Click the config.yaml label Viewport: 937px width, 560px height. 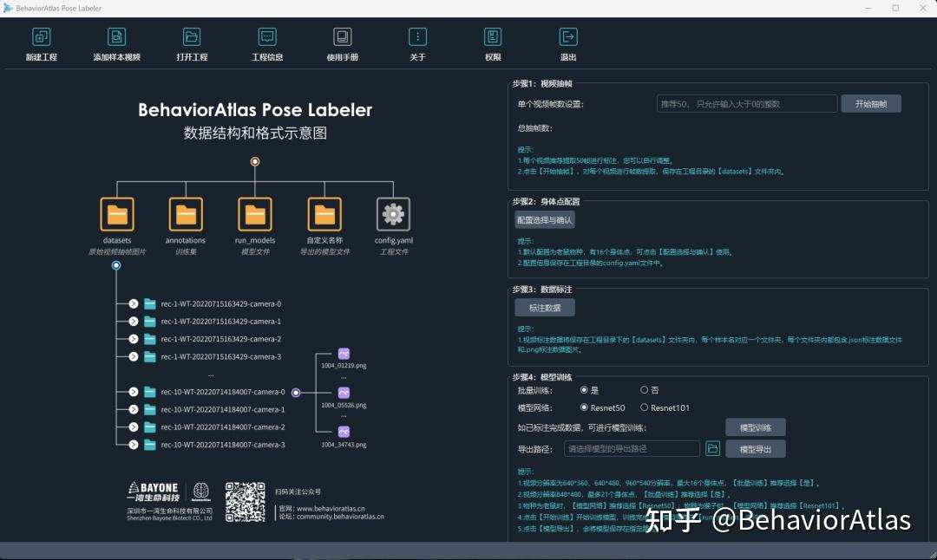coord(393,240)
